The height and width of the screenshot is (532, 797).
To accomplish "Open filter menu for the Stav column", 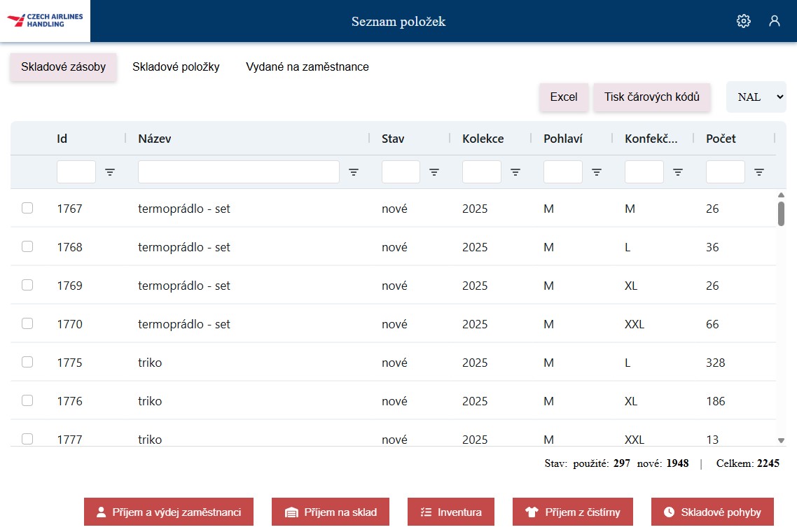I will click(x=434, y=172).
